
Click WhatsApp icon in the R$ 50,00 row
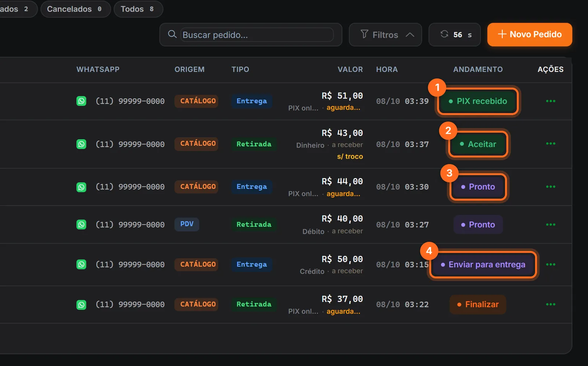[81, 265]
